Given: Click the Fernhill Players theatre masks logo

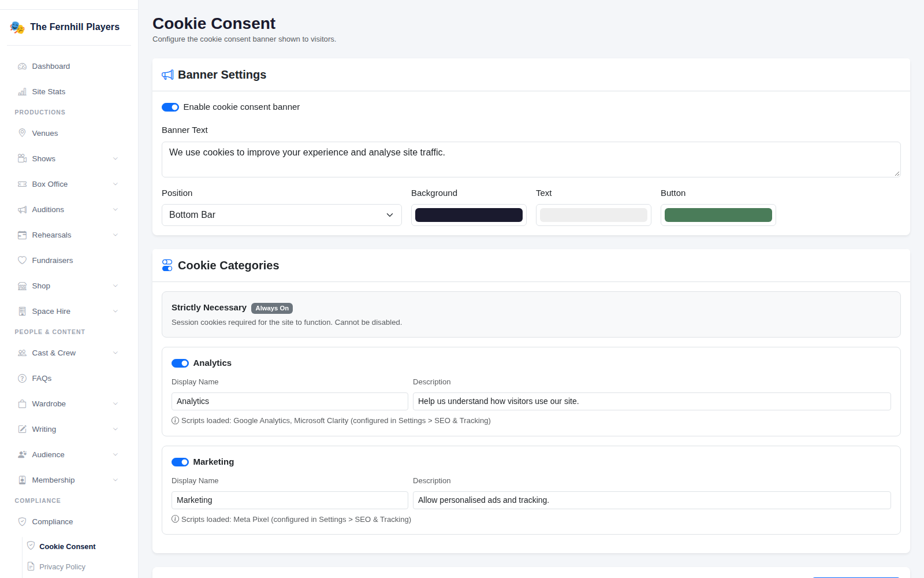Looking at the screenshot, I should coord(17,27).
